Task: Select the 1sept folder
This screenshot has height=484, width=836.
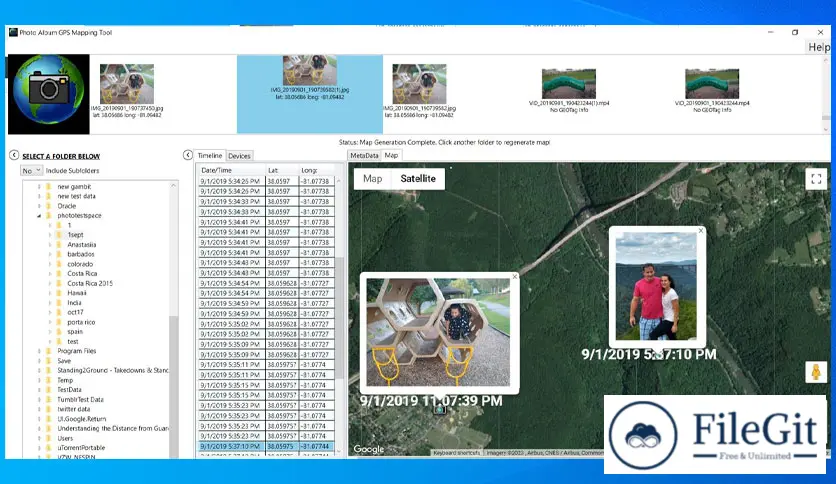Action: click(x=75, y=235)
